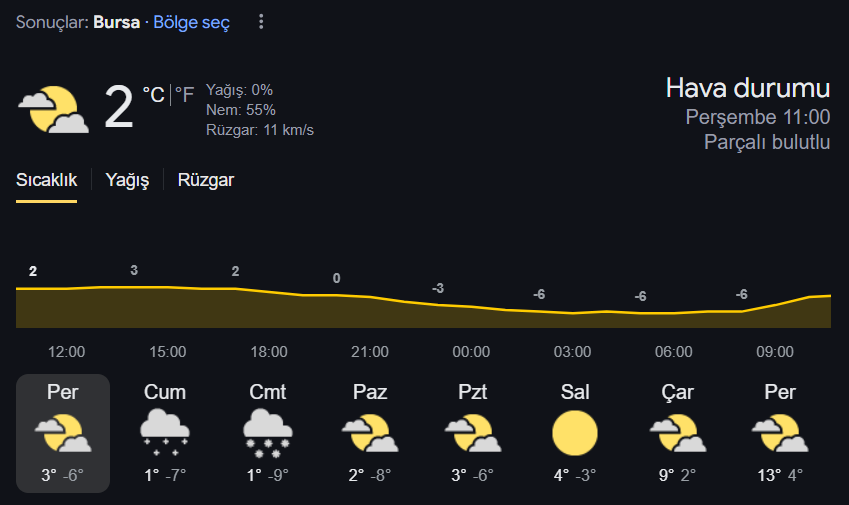Click the Çar partly cloudy icon
The image size is (849, 505).
(x=677, y=433)
